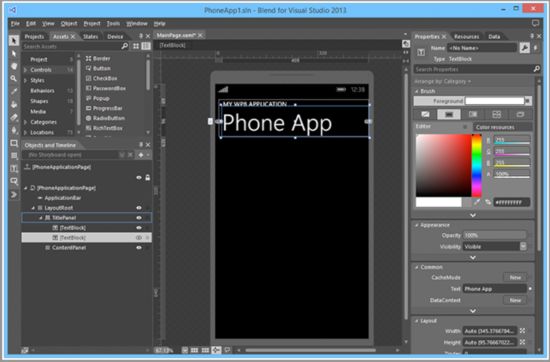550x362 pixels.
Task: Click search icon in Properties search box
Action: pyautogui.click(x=536, y=69)
